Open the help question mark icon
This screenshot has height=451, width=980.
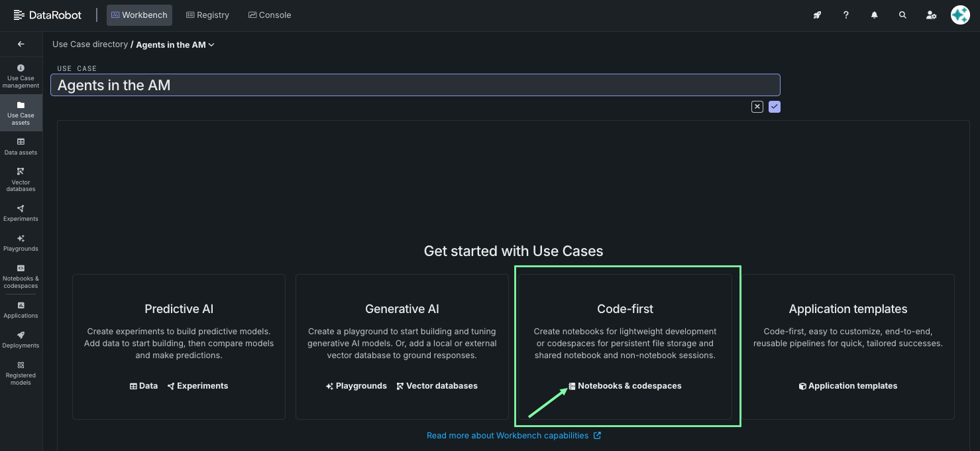pos(845,15)
